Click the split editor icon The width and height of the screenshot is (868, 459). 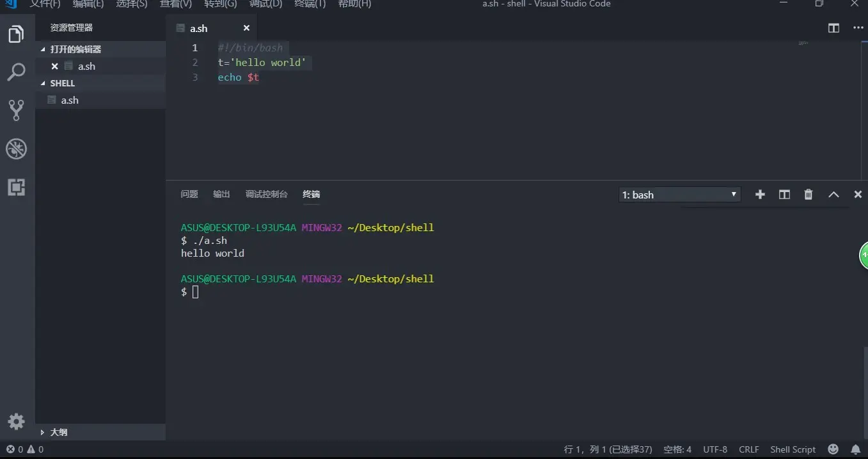833,28
